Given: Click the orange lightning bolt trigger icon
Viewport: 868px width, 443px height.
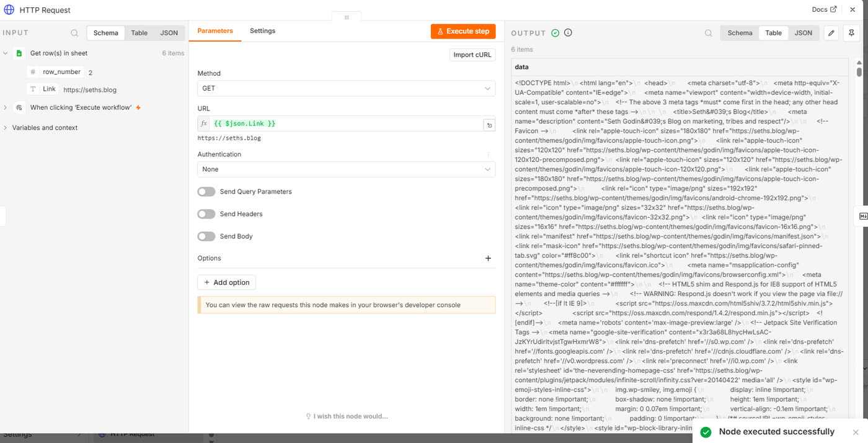Looking at the screenshot, I should point(138,107).
